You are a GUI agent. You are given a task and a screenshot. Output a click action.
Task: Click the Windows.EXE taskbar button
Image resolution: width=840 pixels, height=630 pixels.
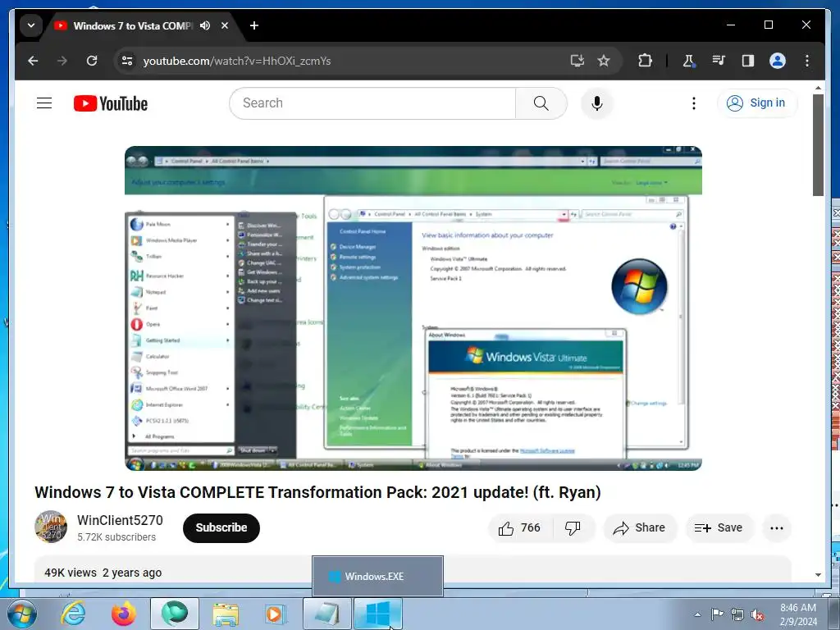[378, 614]
